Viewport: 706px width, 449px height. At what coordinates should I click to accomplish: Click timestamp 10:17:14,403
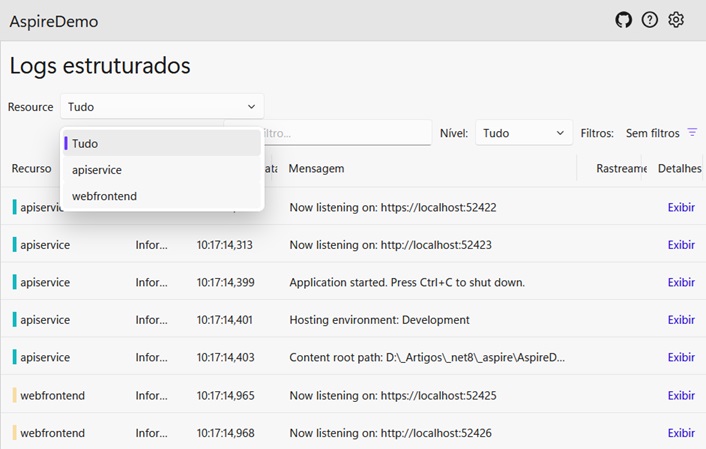[225, 357]
